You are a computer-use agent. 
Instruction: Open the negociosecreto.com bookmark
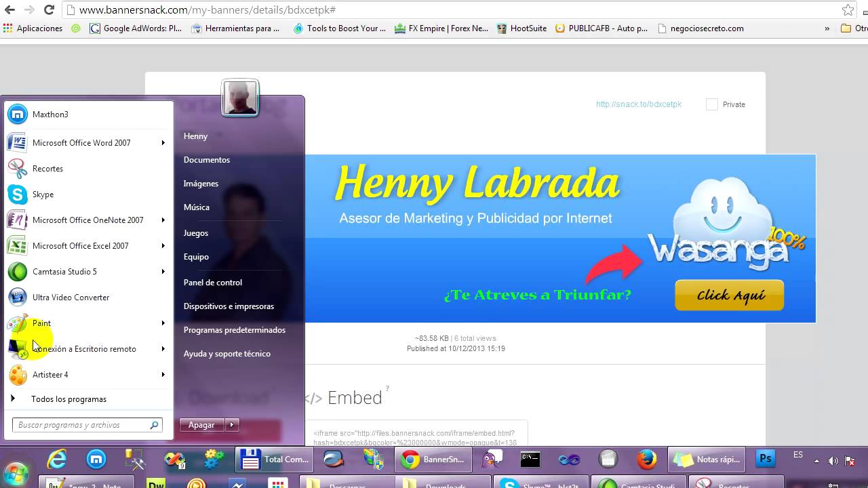point(701,28)
